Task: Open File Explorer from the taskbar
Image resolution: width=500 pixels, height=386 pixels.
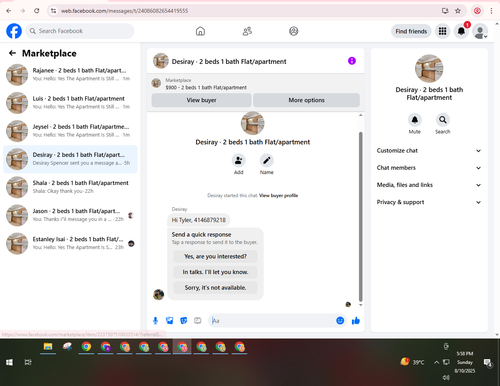Action: tap(48, 347)
